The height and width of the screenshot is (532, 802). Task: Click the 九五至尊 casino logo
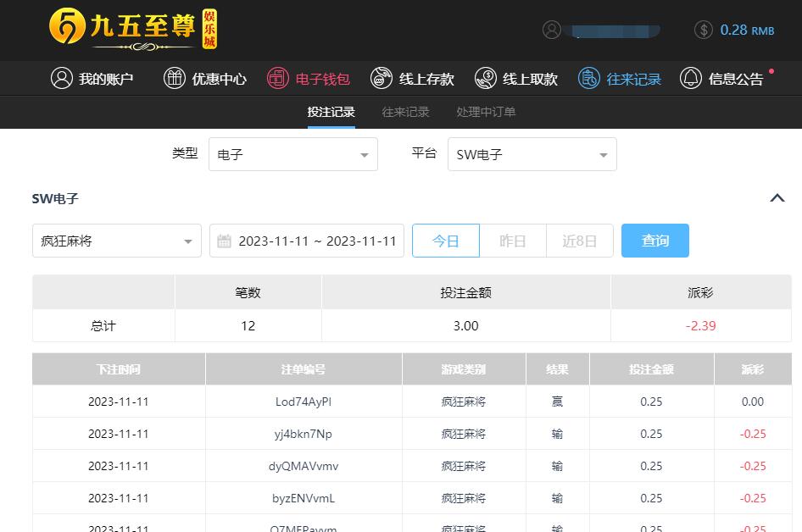pyautogui.click(x=133, y=29)
